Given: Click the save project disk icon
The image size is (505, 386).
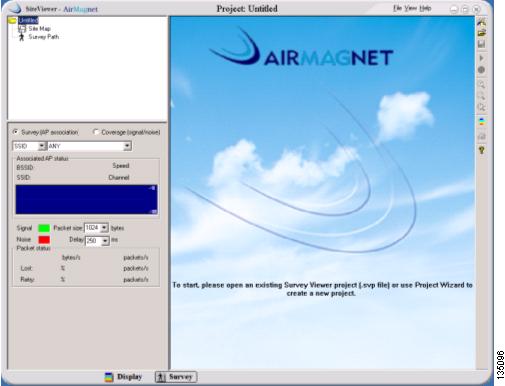Looking at the screenshot, I should point(481,44).
